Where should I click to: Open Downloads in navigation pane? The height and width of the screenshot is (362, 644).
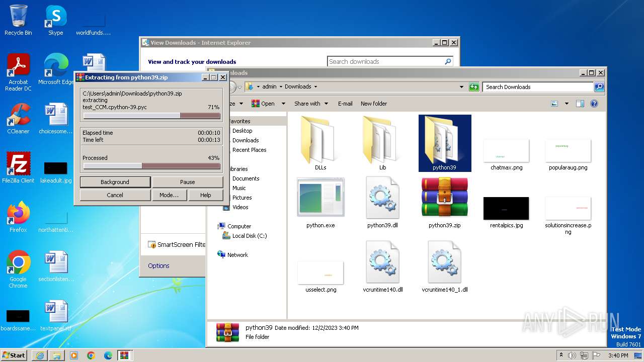coord(246,140)
